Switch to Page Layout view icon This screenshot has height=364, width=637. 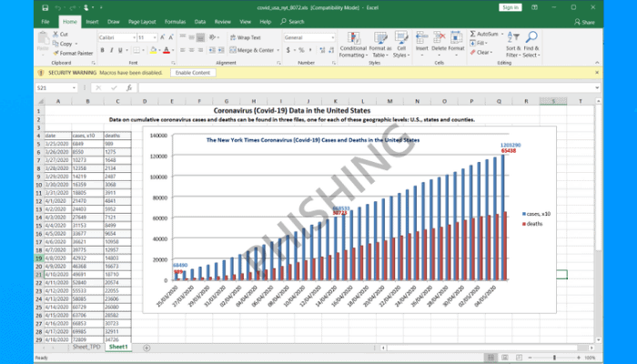[505, 358]
